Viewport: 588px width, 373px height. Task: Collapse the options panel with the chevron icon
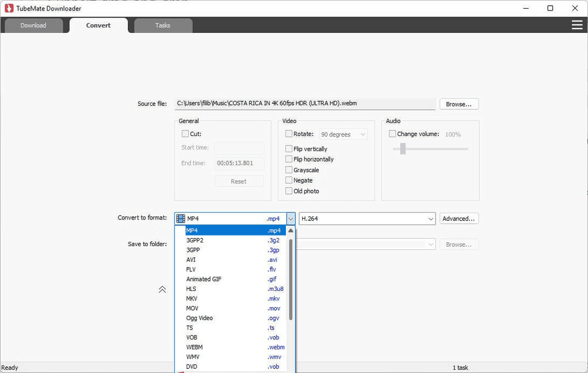[x=162, y=289]
